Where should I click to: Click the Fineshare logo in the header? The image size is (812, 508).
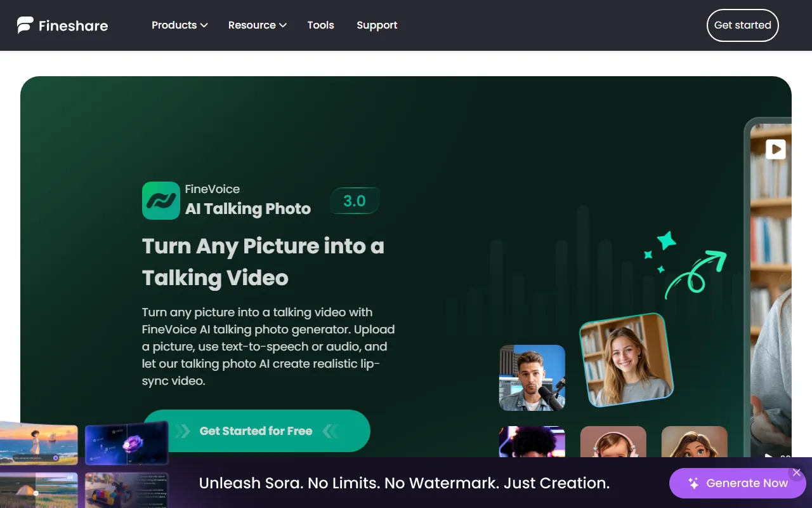(62, 25)
